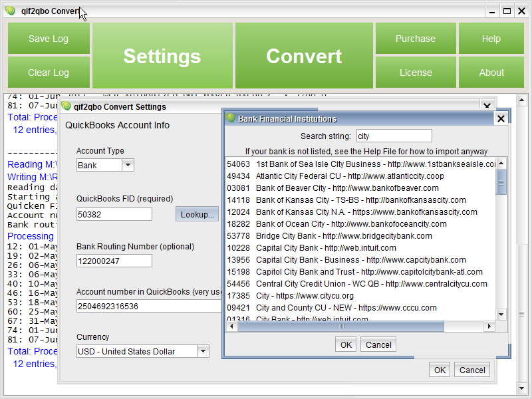Start conversion with the Convert tile
The height and width of the screenshot is (399, 532).
point(304,56)
